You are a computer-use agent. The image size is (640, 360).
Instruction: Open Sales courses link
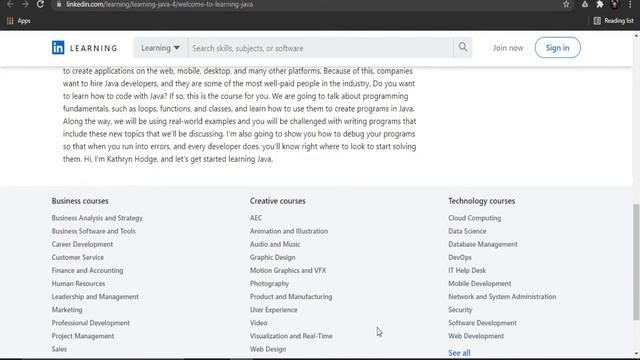59,349
